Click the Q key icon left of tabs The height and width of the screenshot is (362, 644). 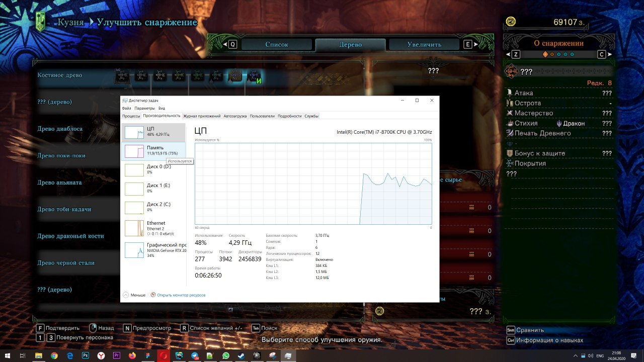[232, 44]
